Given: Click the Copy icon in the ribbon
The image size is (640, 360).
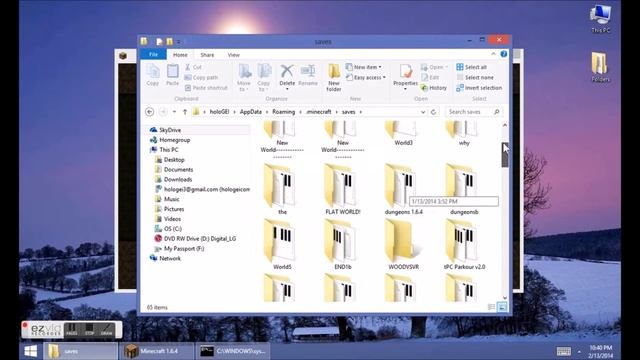Looking at the screenshot, I should pyautogui.click(x=153, y=75).
